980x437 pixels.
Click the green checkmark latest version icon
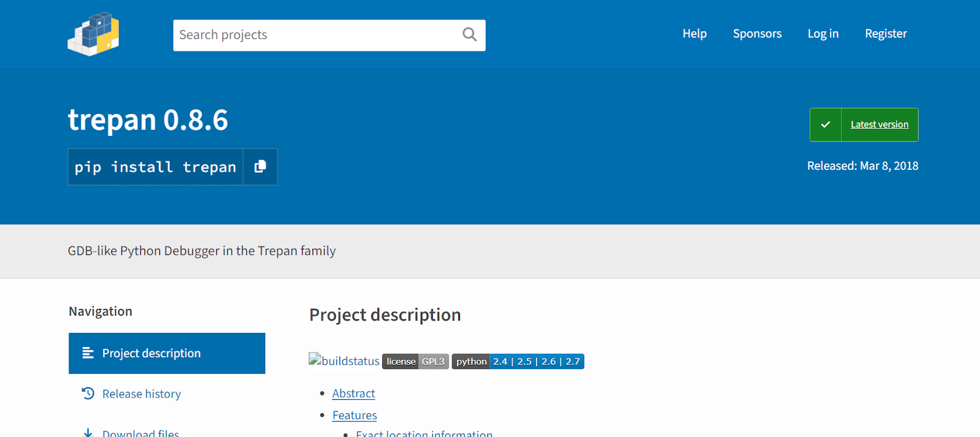pyautogui.click(x=826, y=124)
